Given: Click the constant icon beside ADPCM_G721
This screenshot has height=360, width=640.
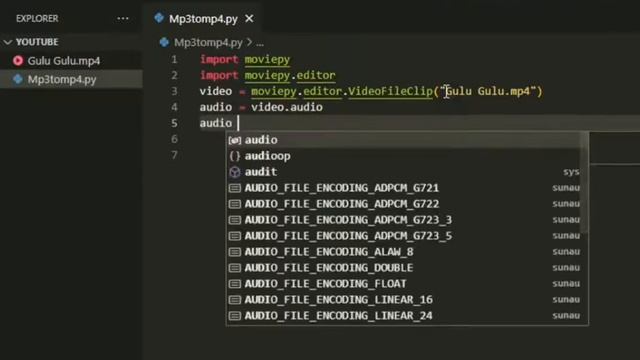Looking at the screenshot, I should coord(235,188).
